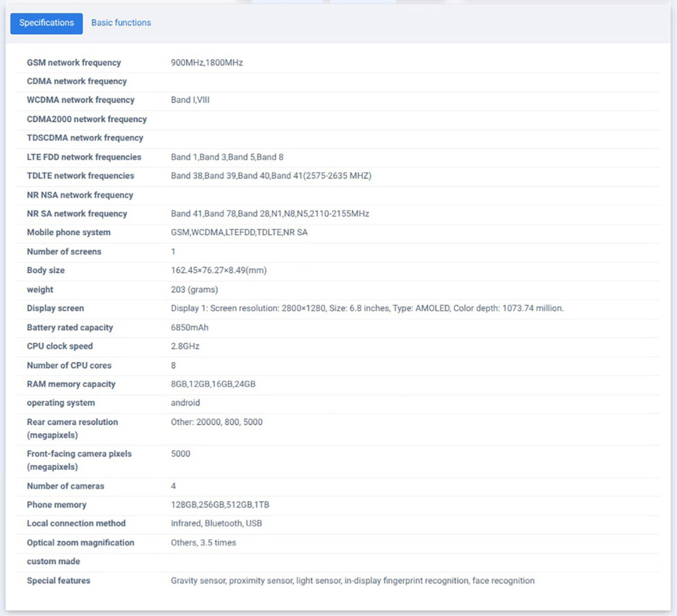
Task: Click the LTE FDD bands value text
Action: click(227, 157)
